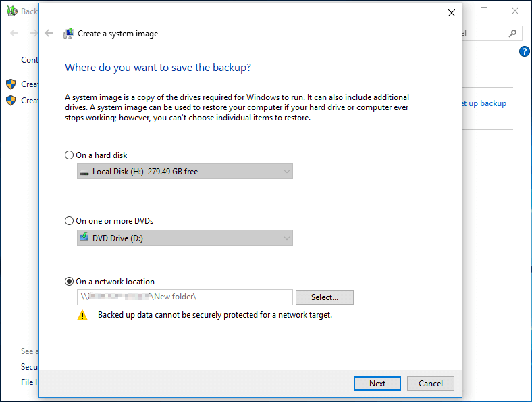Click the search magnifier in background window
Screen dimensions: 532x402
(x=512, y=33)
